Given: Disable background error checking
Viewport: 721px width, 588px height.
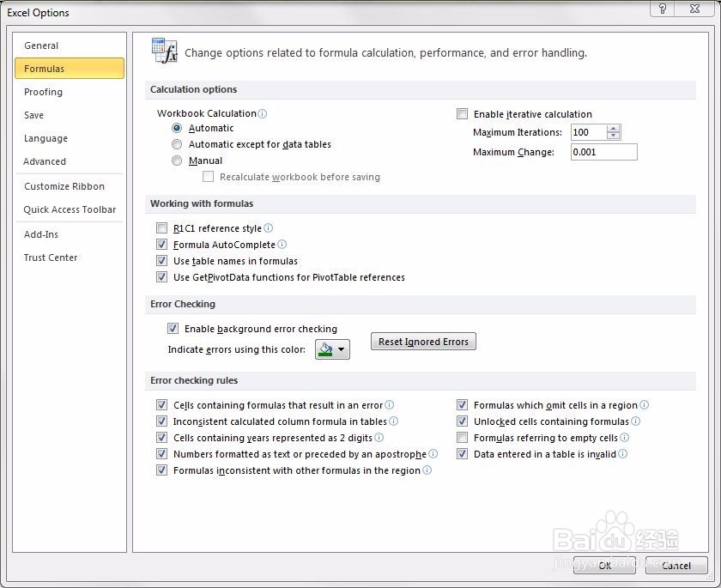Looking at the screenshot, I should coord(173,328).
